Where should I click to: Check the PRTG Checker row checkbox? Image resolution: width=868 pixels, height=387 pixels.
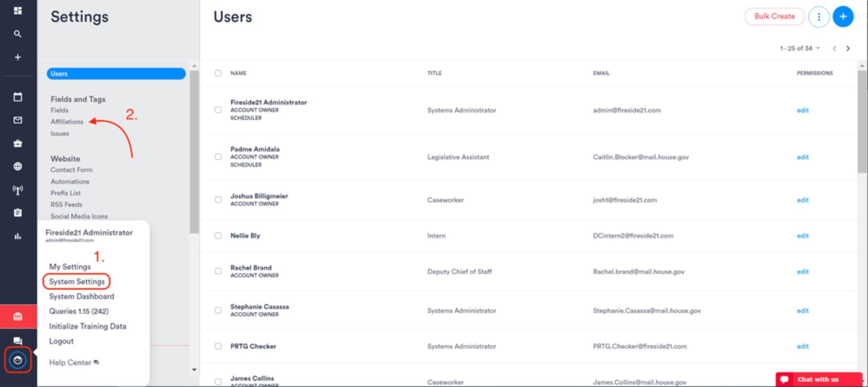pyautogui.click(x=218, y=346)
